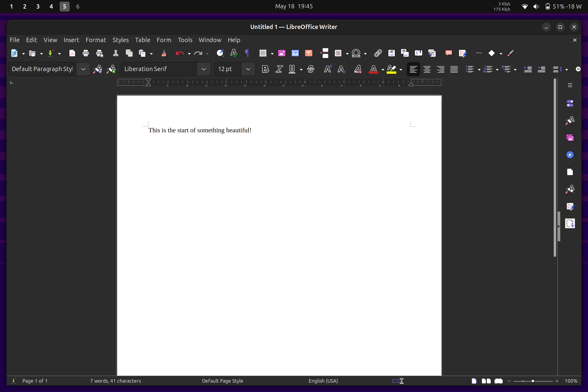Click Default Page Style in status bar
This screenshot has width=588, height=392.
(223, 381)
